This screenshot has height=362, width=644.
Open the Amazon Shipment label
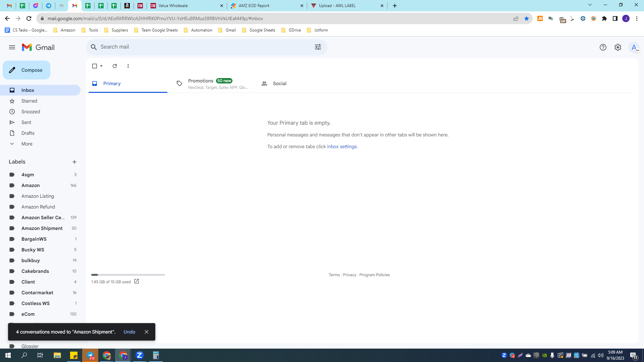pos(40,228)
